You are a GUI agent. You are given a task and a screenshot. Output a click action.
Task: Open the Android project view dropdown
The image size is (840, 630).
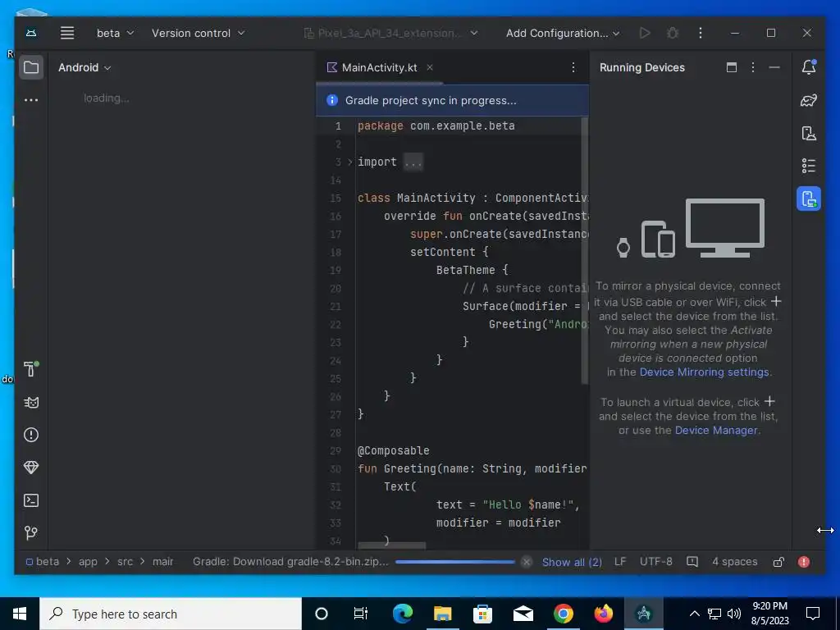(x=84, y=67)
